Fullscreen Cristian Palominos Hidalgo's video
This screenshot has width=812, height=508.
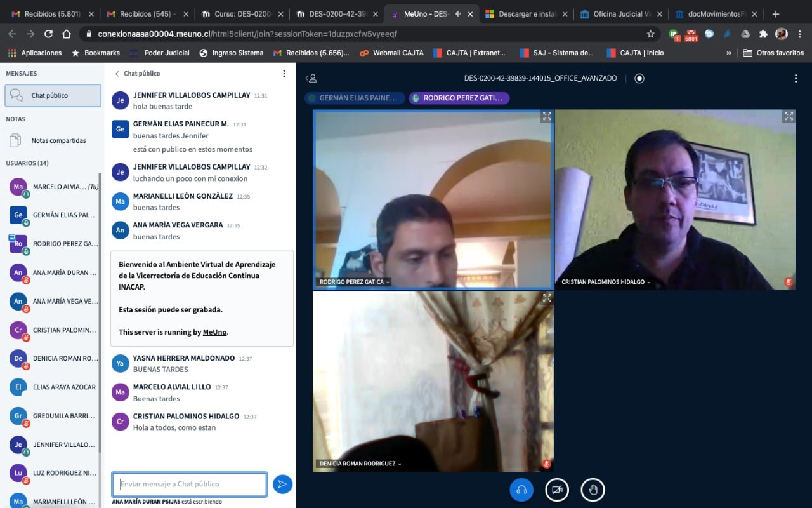tap(789, 116)
